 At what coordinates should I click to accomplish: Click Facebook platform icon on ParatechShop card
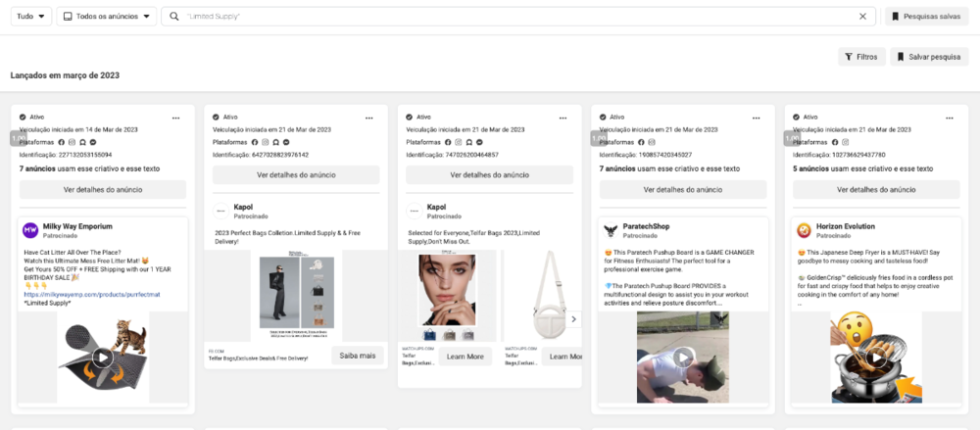[x=642, y=142]
